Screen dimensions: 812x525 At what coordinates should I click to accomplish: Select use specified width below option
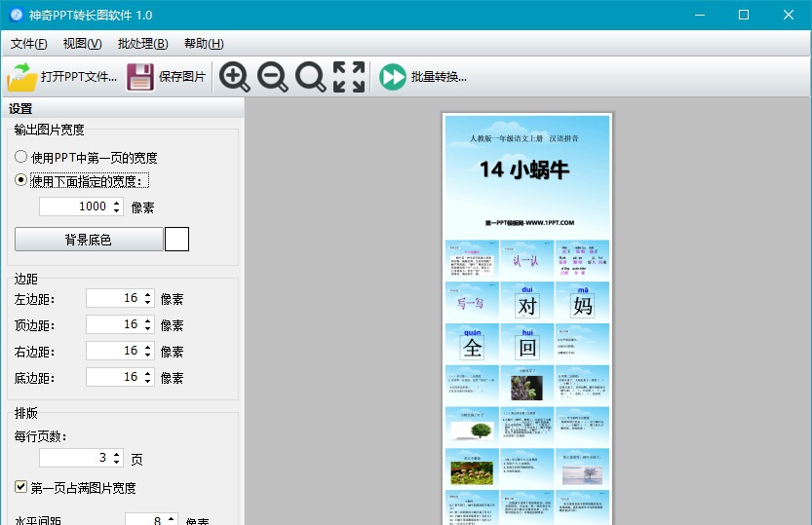point(21,180)
